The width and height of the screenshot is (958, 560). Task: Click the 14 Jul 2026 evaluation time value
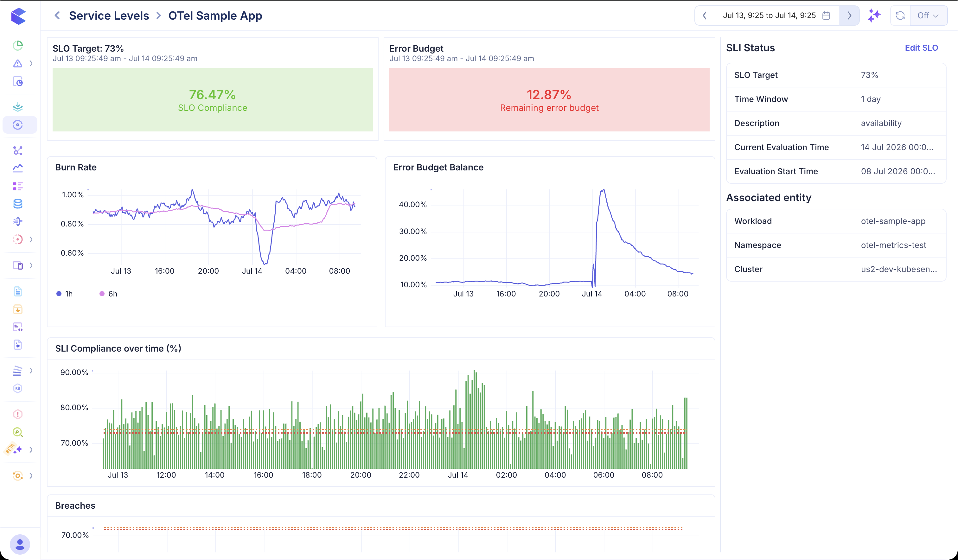click(x=897, y=147)
